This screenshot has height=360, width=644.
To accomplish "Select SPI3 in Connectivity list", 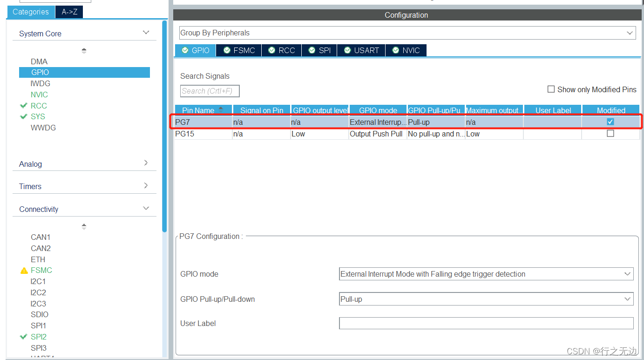I will [39, 348].
